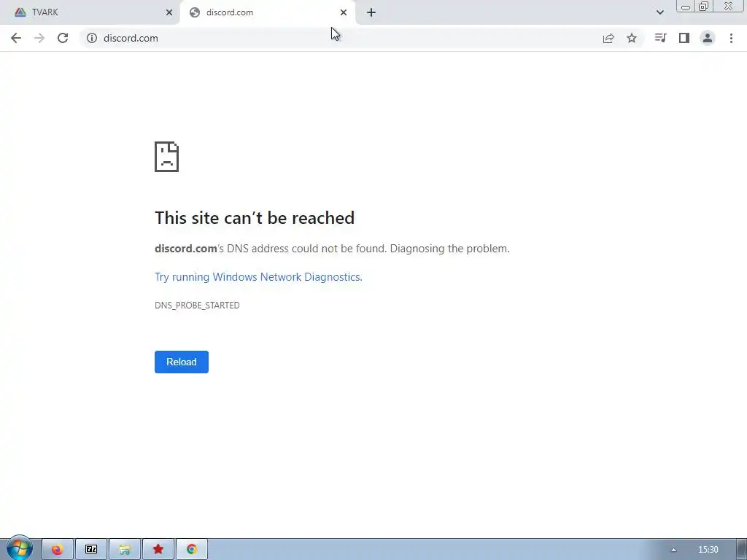The height and width of the screenshot is (560, 747).
Task: Click Try running Windows Network Diagnostics link
Action: pyautogui.click(x=259, y=277)
